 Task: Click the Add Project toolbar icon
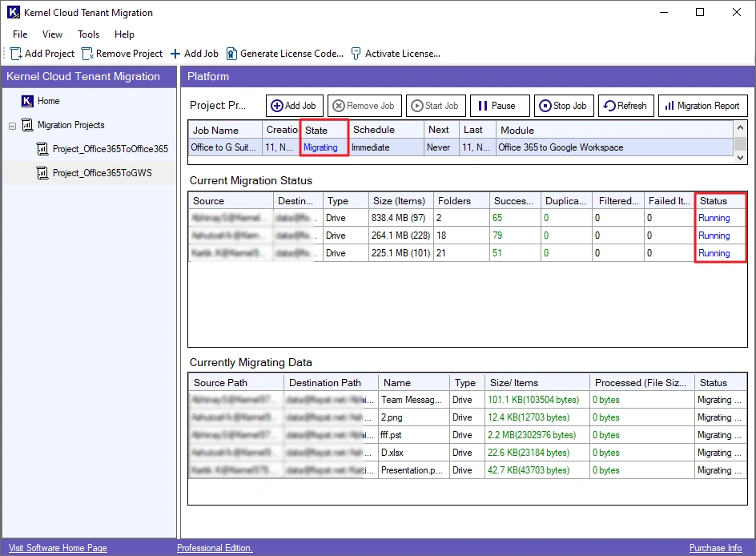pos(16,54)
